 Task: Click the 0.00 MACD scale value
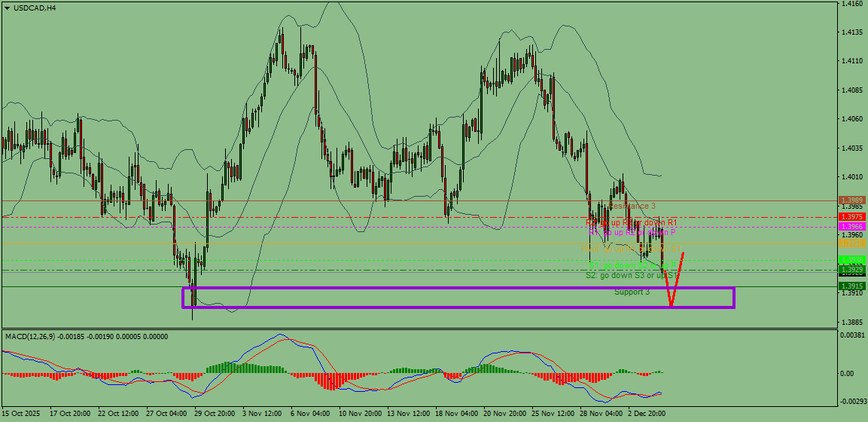tap(847, 373)
